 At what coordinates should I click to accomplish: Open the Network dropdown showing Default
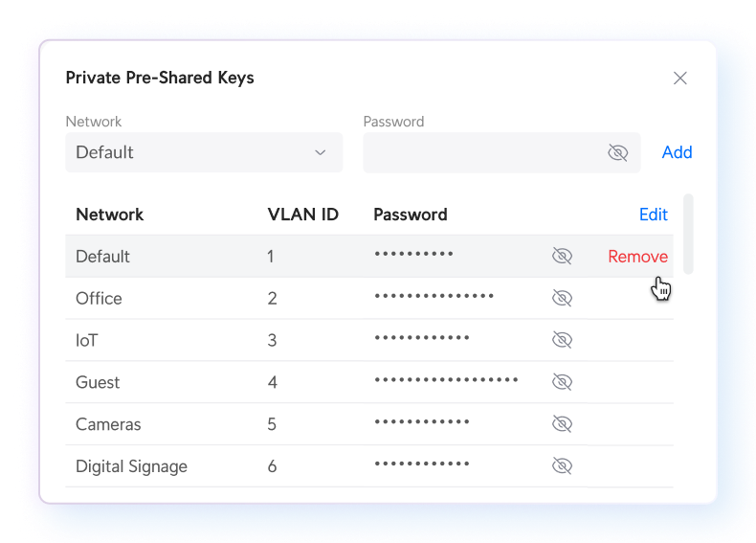point(204,152)
